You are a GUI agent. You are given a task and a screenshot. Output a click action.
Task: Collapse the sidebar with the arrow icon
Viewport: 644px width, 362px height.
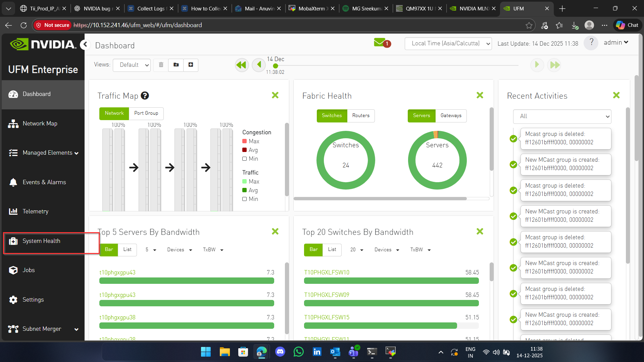click(85, 44)
